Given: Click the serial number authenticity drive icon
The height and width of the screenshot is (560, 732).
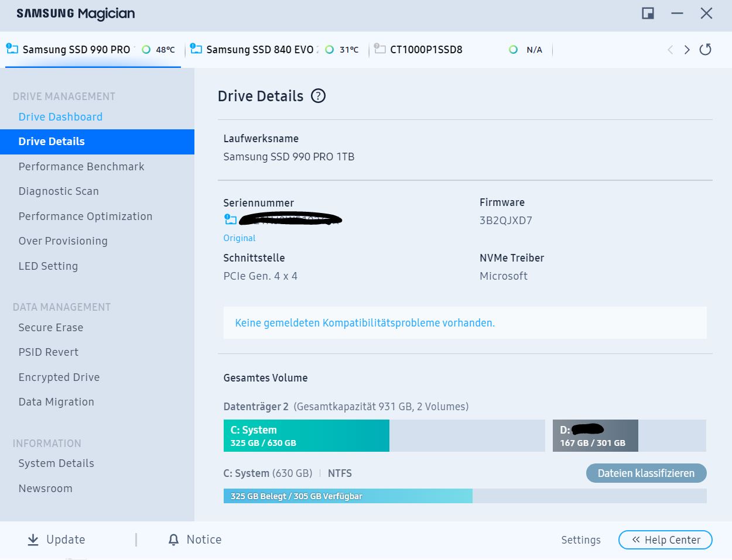Looking at the screenshot, I should point(230,219).
